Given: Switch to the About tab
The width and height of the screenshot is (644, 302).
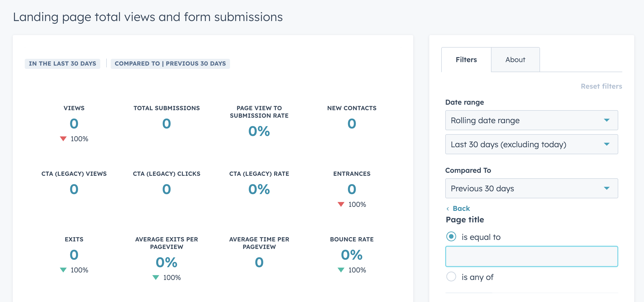Looking at the screenshot, I should click(515, 60).
